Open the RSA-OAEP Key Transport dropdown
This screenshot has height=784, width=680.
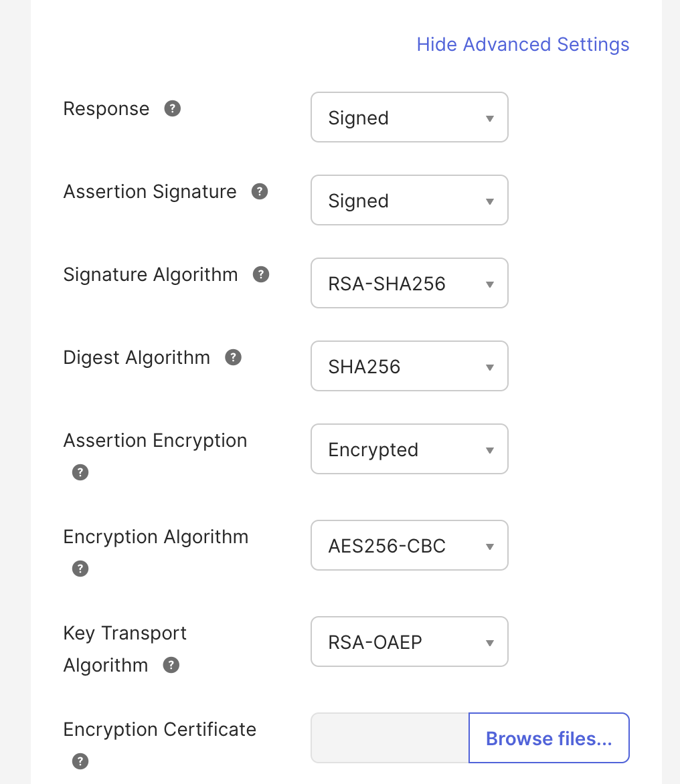(409, 642)
